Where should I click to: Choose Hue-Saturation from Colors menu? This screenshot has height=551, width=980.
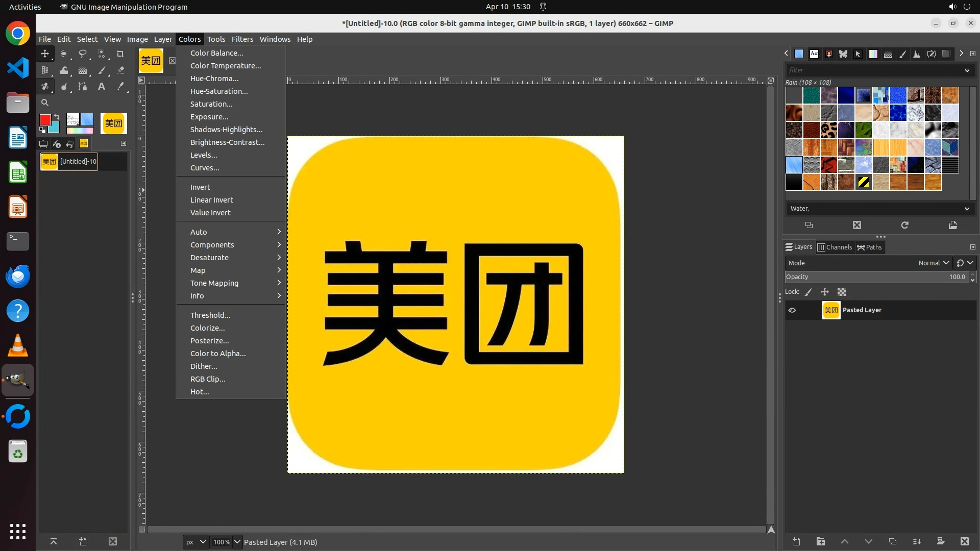click(x=219, y=91)
